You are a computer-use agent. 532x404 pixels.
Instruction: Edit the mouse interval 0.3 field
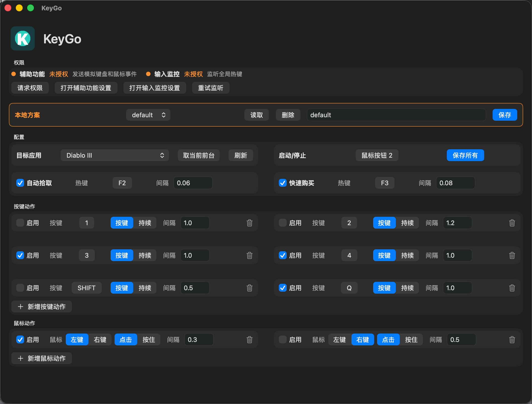[x=199, y=340]
